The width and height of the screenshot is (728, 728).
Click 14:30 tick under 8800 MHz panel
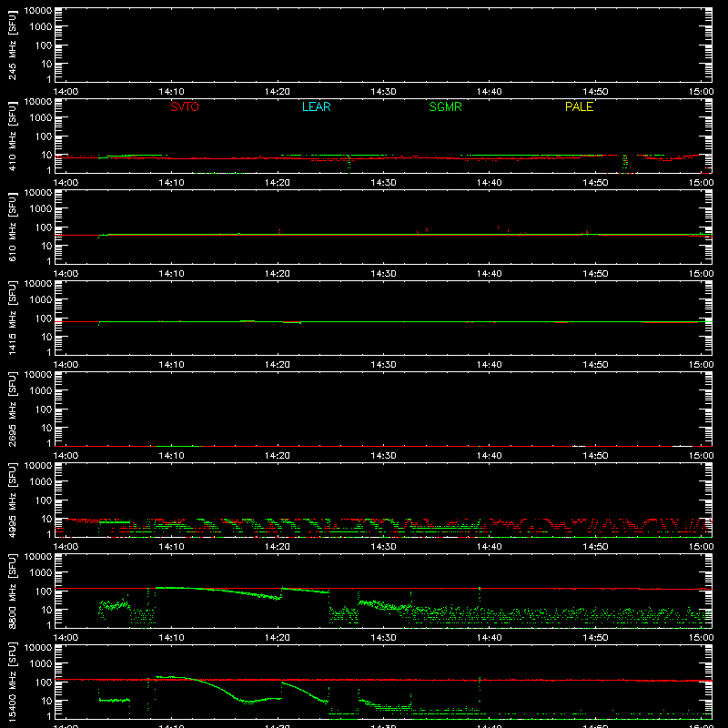(383, 638)
